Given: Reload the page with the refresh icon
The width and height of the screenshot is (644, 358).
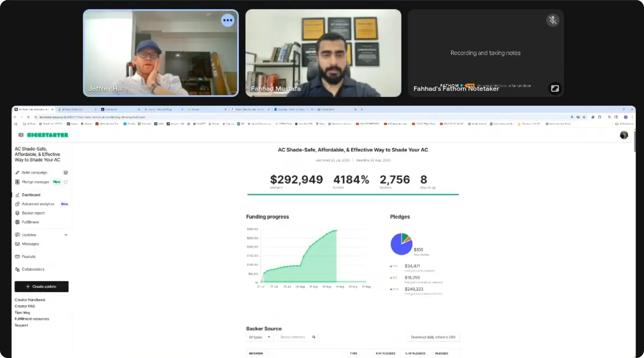Looking at the screenshot, I should coord(28,117).
